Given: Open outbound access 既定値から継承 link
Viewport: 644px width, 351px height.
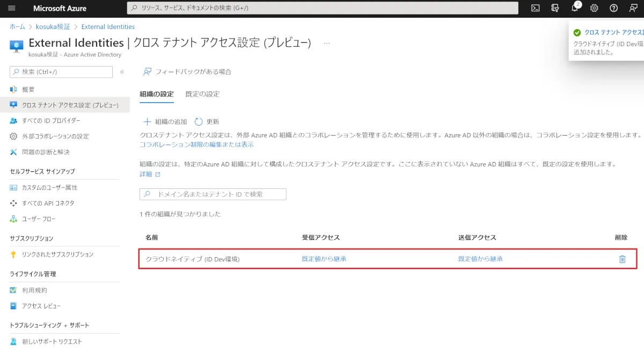Looking at the screenshot, I should (480, 259).
